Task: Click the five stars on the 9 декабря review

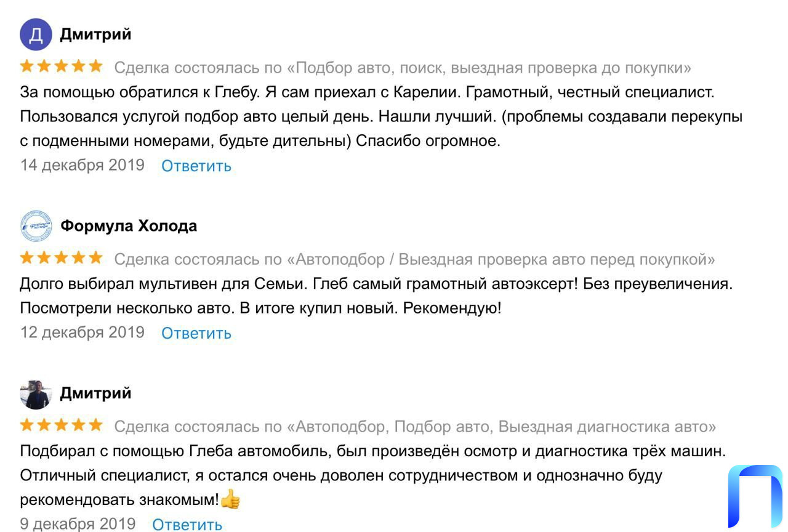Action: 61,425
